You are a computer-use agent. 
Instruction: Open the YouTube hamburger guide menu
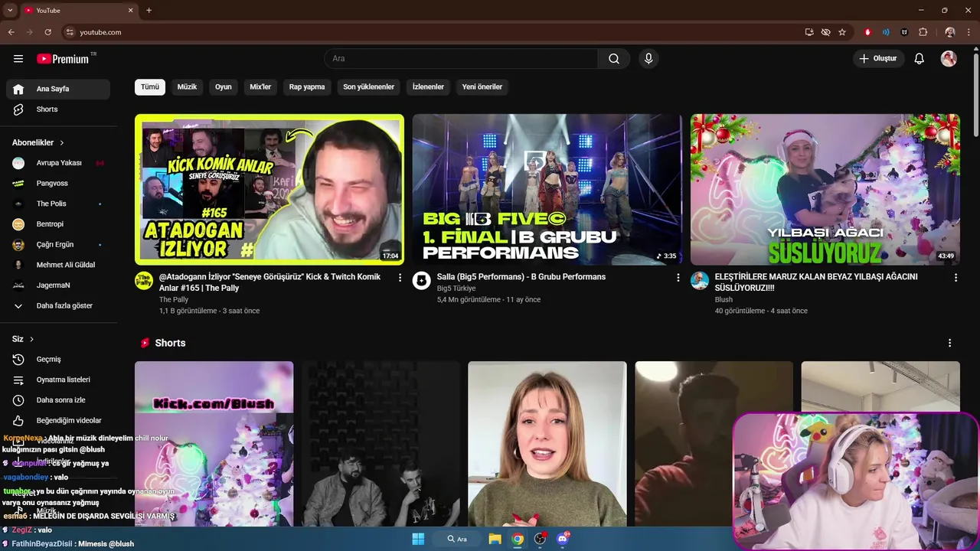tap(18, 59)
